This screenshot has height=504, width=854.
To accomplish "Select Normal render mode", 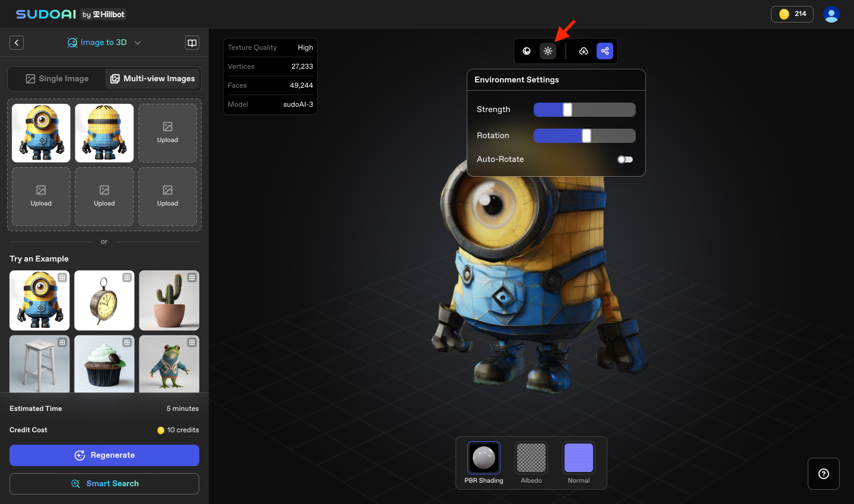I will 579,463.
